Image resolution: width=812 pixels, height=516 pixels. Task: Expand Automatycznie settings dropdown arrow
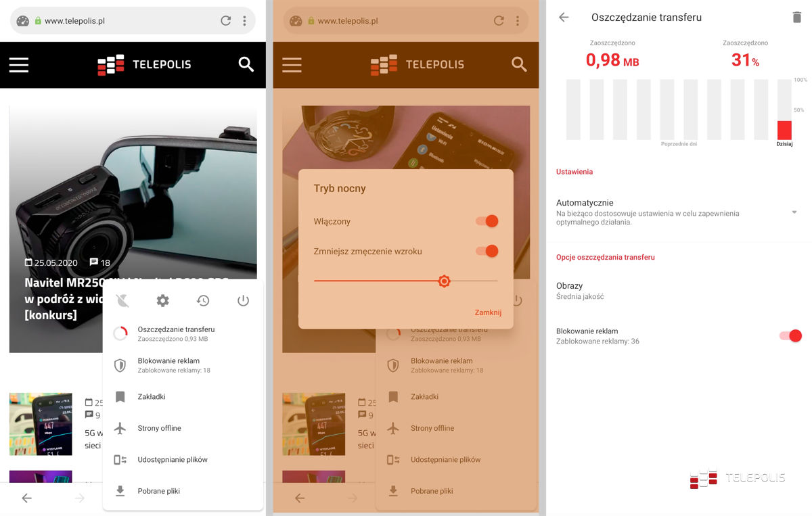(x=794, y=212)
